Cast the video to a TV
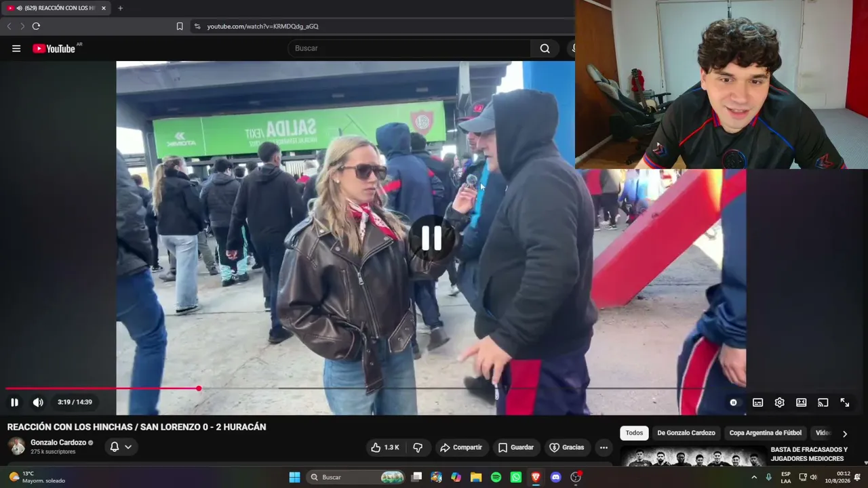This screenshot has width=868, height=488. pyautogui.click(x=823, y=403)
